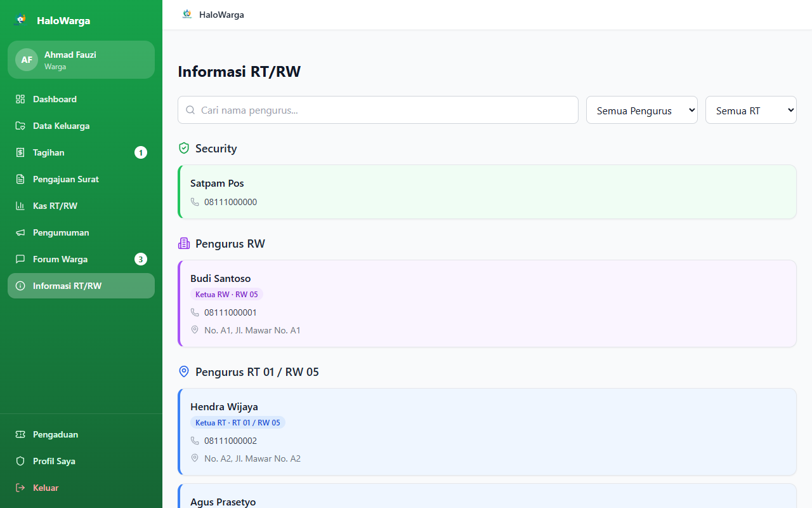Click the Pengurus RW building icon
This screenshot has height=508, width=812.
pyautogui.click(x=184, y=243)
